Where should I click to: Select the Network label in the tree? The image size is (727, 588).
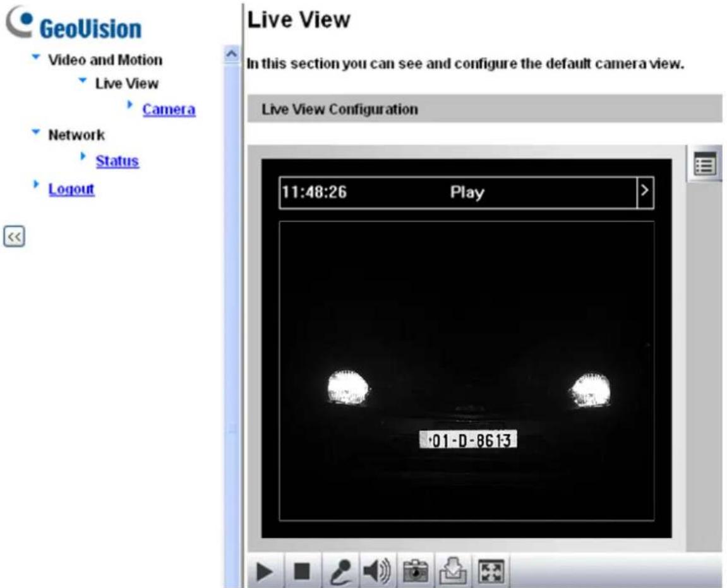click(x=76, y=135)
